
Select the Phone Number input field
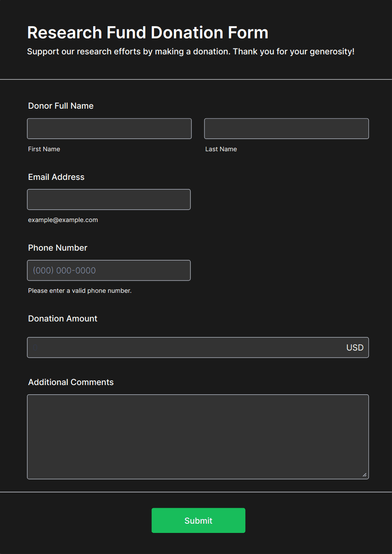(109, 270)
